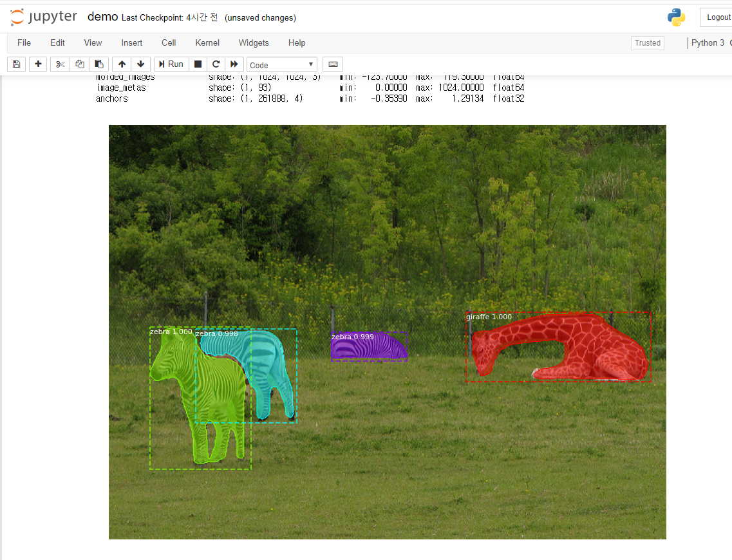Cut selected cells with scissors icon
Screen dimensions: 732x560
point(61,64)
